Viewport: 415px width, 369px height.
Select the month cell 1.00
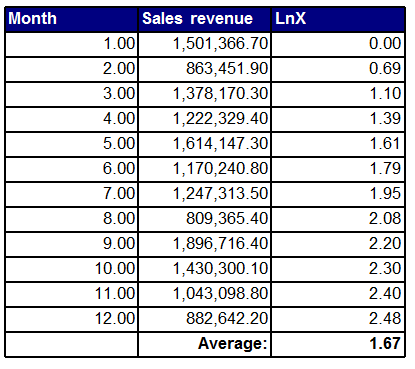[72, 44]
